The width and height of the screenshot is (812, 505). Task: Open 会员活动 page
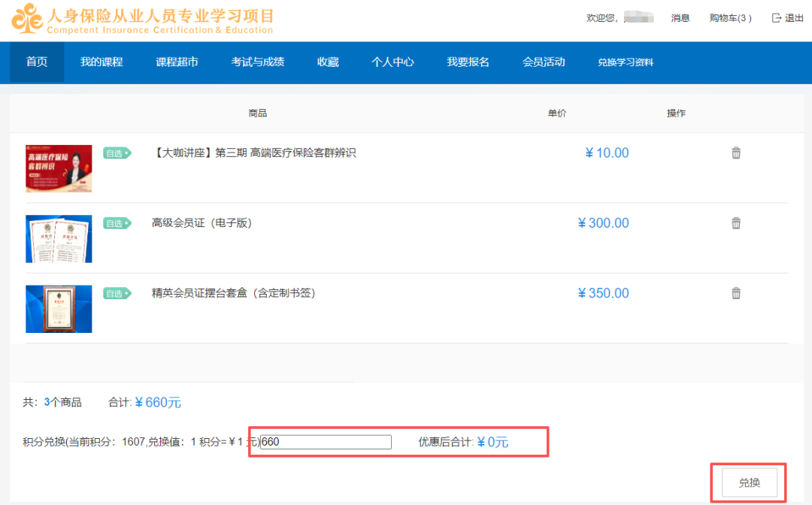click(544, 62)
